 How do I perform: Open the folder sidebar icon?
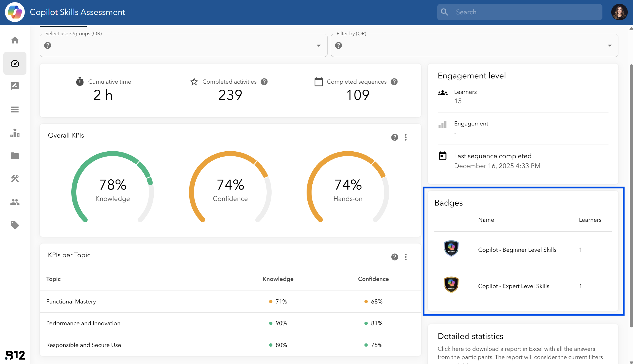pos(15,156)
